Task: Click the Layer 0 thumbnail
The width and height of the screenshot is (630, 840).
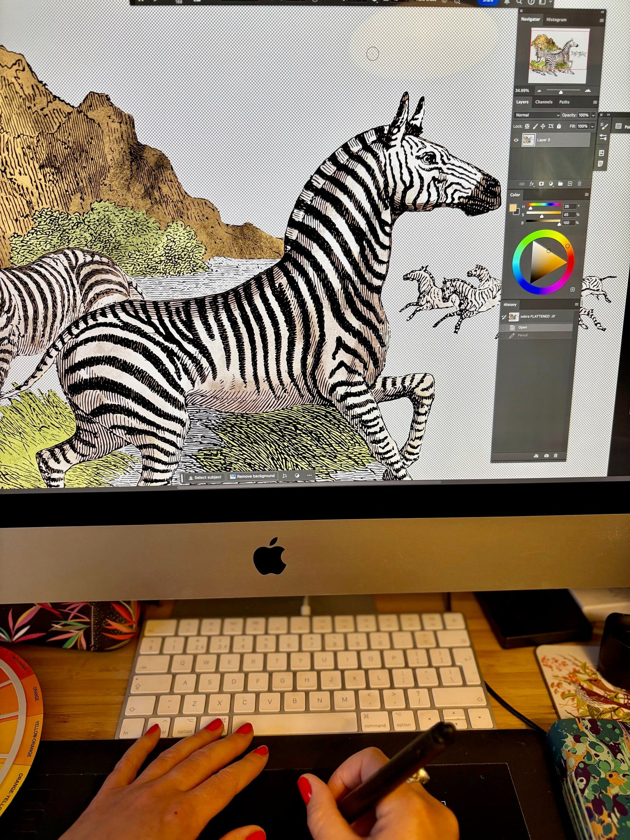Action: 528,140
